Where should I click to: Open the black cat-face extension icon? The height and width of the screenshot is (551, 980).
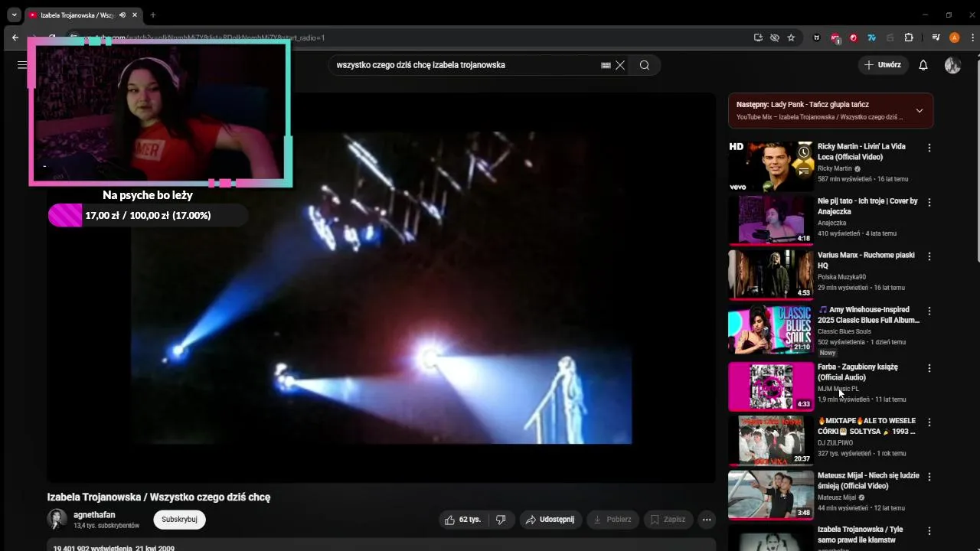tap(817, 37)
